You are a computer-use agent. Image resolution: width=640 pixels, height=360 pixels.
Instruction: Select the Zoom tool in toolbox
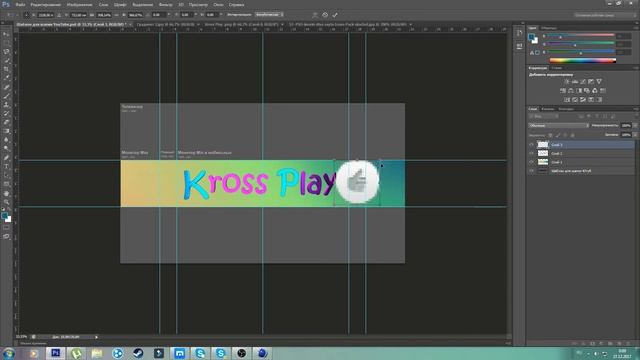[6, 202]
